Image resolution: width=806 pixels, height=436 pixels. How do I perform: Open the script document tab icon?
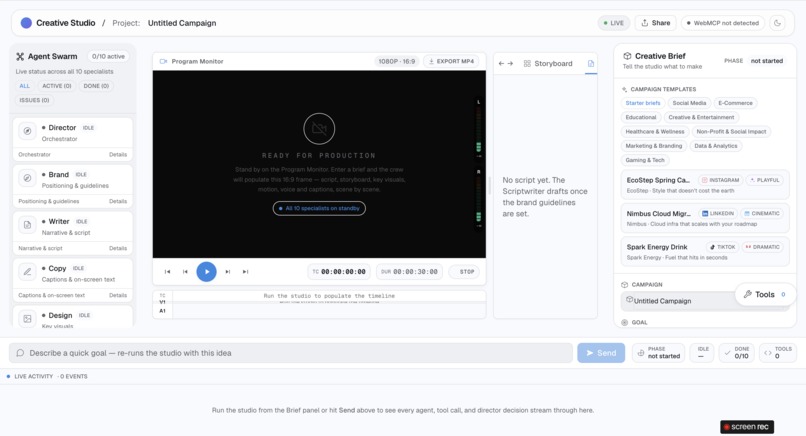click(x=591, y=64)
